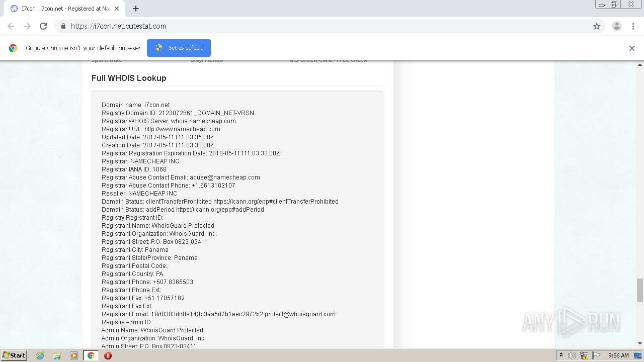Click Set as default button
The image size is (644, 362).
click(179, 48)
